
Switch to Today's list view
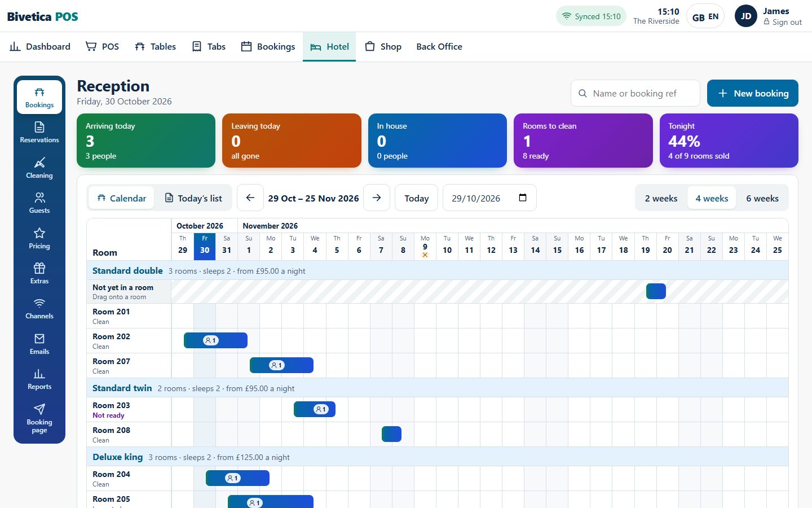coord(193,198)
